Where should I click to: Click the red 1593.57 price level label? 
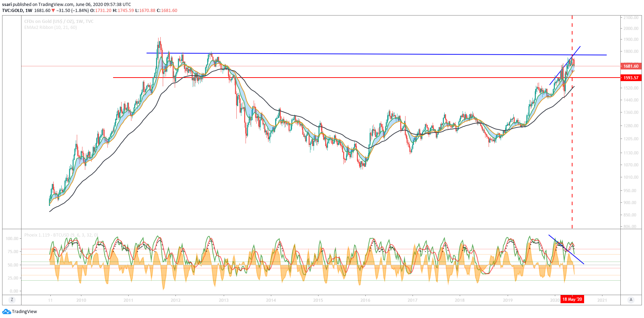click(631, 78)
